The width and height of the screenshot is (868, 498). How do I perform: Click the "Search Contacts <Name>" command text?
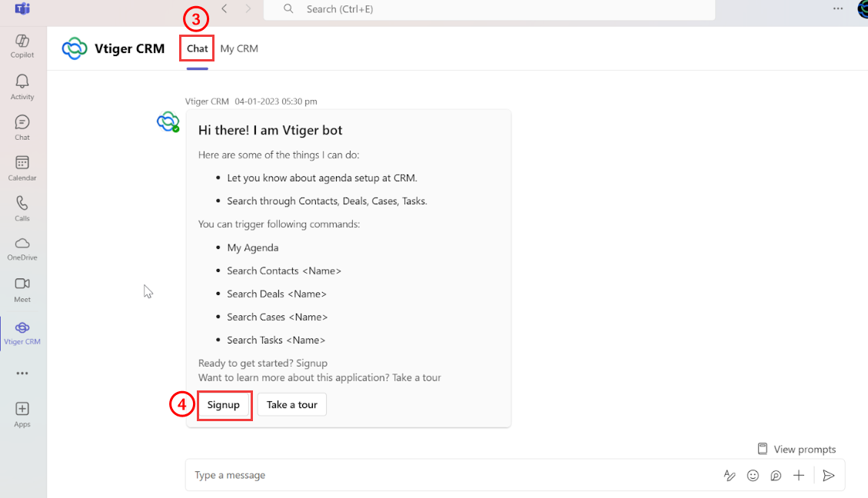point(284,271)
